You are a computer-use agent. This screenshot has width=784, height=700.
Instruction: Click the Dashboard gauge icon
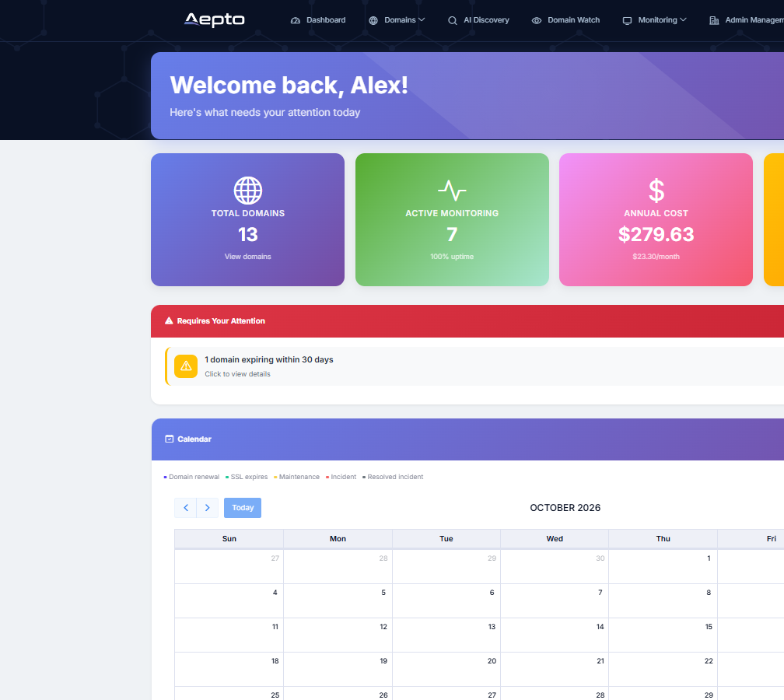pyautogui.click(x=296, y=20)
